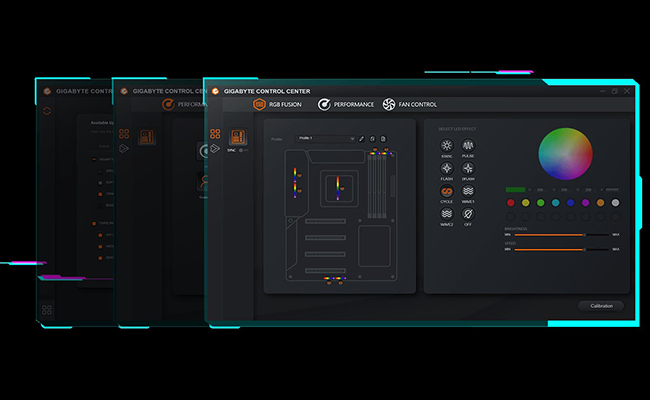Screen dimensions: 650x400
Task: Pick the blue preset color swatch
Action: 570,203
